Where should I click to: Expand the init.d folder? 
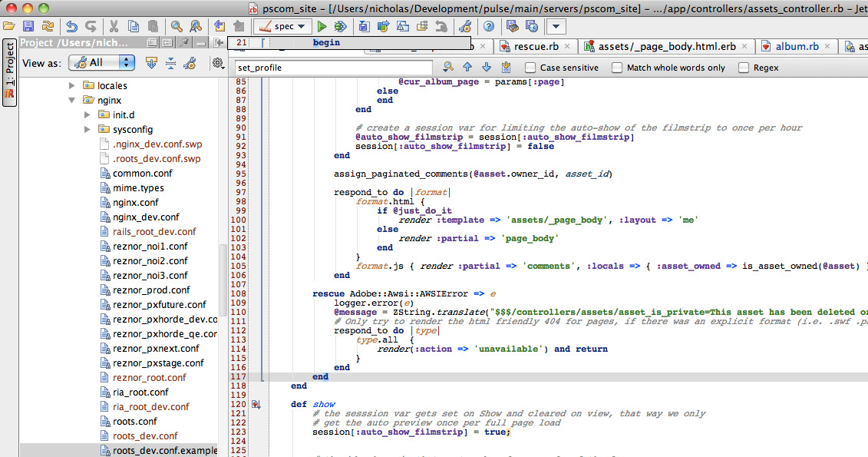pos(87,114)
